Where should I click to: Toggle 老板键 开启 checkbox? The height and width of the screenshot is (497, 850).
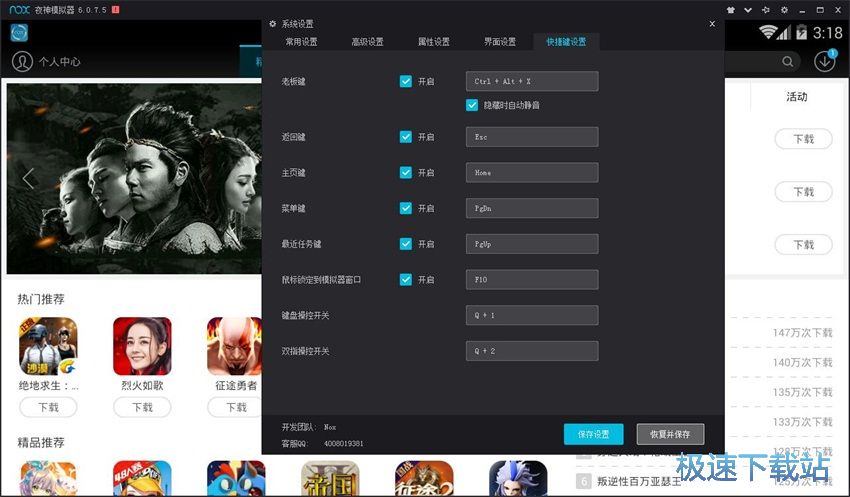point(405,81)
